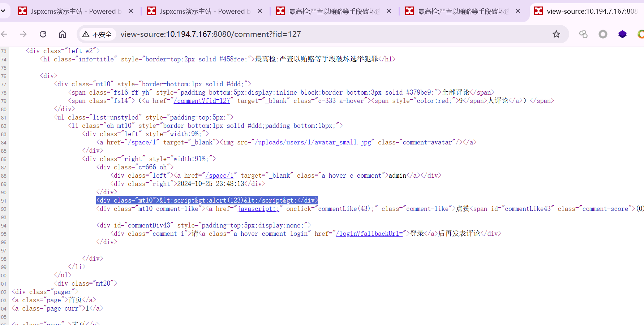Screen dimensions: 644x325
Task: Open the gray circle extension icon
Action: [603, 34]
